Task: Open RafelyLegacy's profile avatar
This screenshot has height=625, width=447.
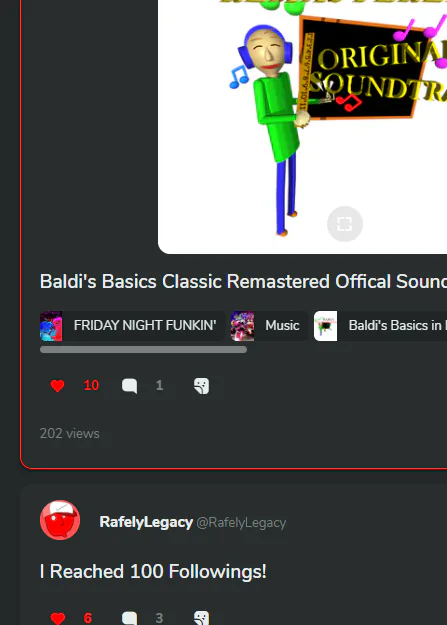Action: [x=60, y=520]
